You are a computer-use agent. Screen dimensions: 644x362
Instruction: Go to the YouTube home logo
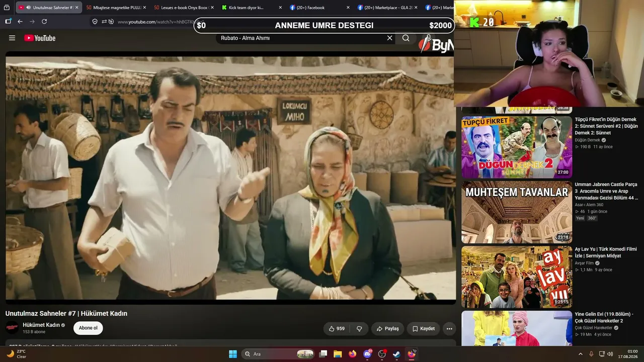(40, 38)
